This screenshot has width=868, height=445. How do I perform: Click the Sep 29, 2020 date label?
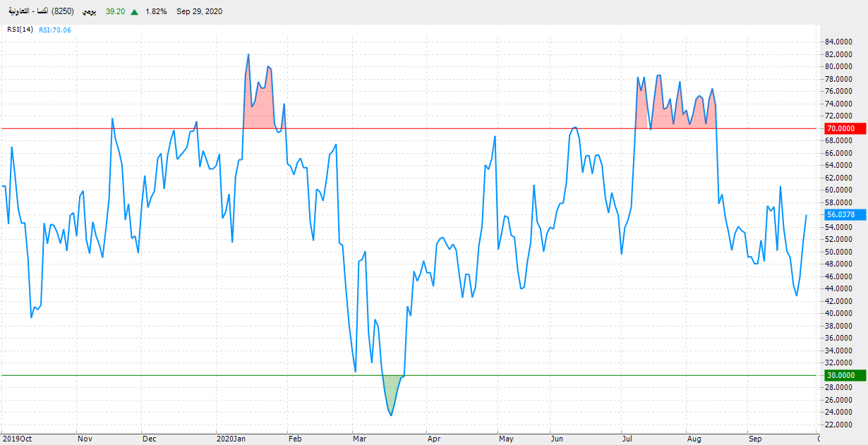click(x=200, y=12)
